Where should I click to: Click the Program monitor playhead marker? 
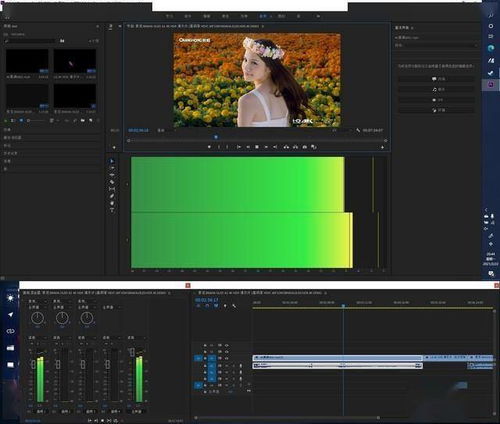(216, 137)
